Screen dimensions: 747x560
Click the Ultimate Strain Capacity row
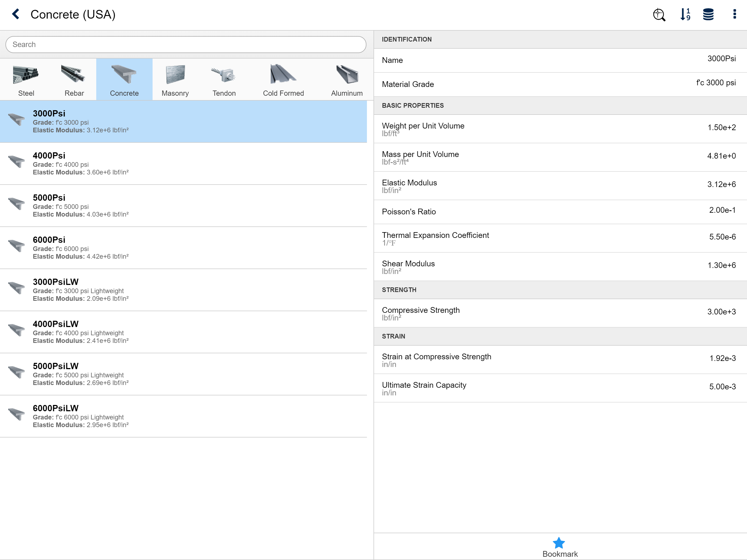click(x=560, y=388)
